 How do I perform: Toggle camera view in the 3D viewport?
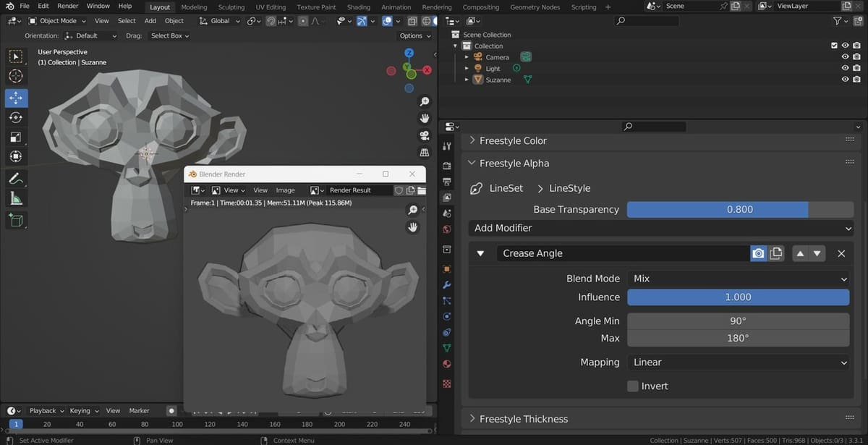tap(425, 135)
